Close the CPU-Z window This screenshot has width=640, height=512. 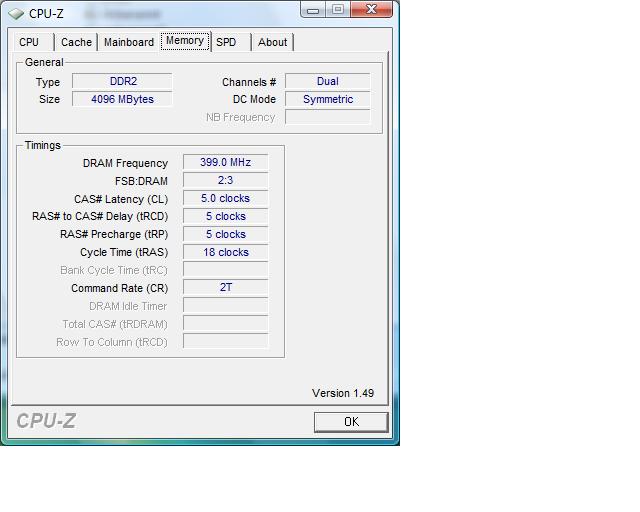tap(371, 9)
